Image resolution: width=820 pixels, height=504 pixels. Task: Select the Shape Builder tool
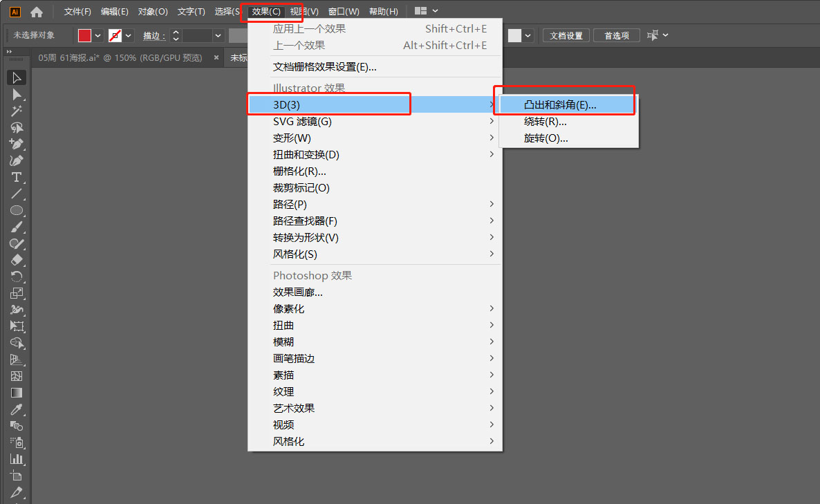coord(16,343)
